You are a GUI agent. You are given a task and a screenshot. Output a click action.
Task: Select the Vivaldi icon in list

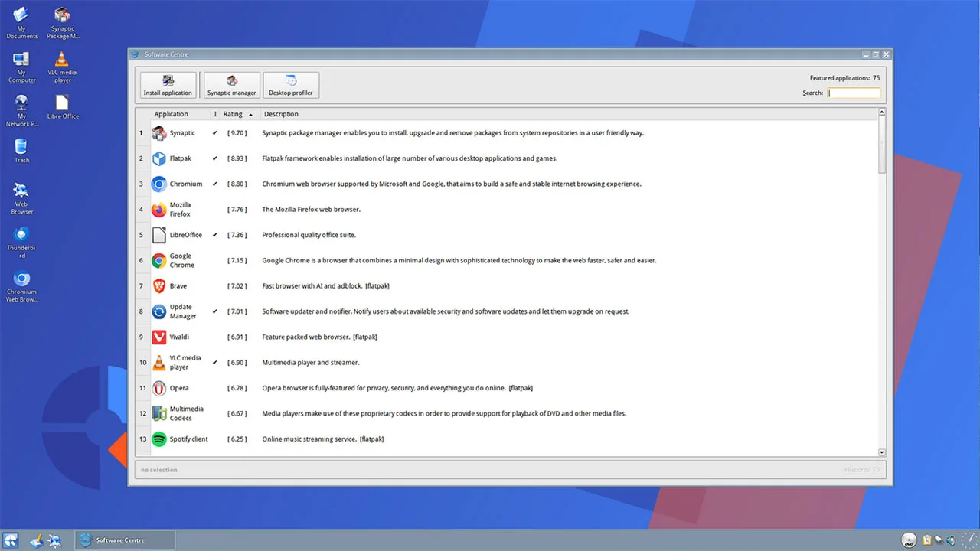(x=158, y=337)
